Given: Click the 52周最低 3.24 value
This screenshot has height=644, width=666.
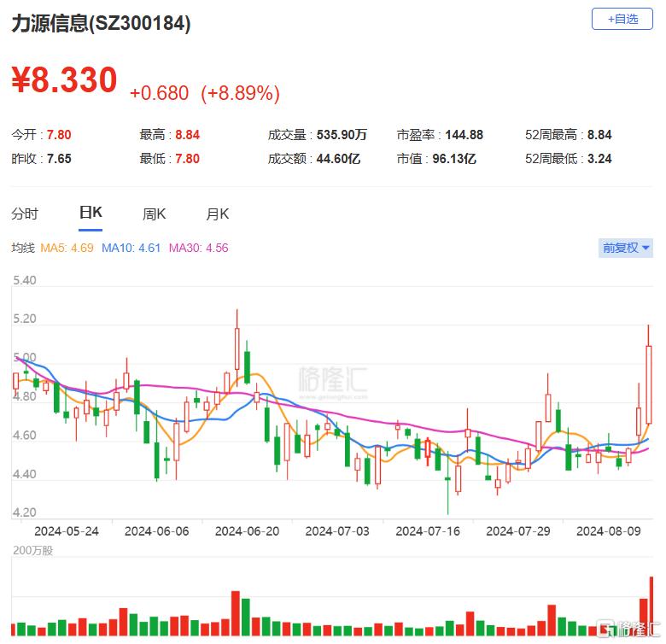Looking at the screenshot, I should point(599,159).
